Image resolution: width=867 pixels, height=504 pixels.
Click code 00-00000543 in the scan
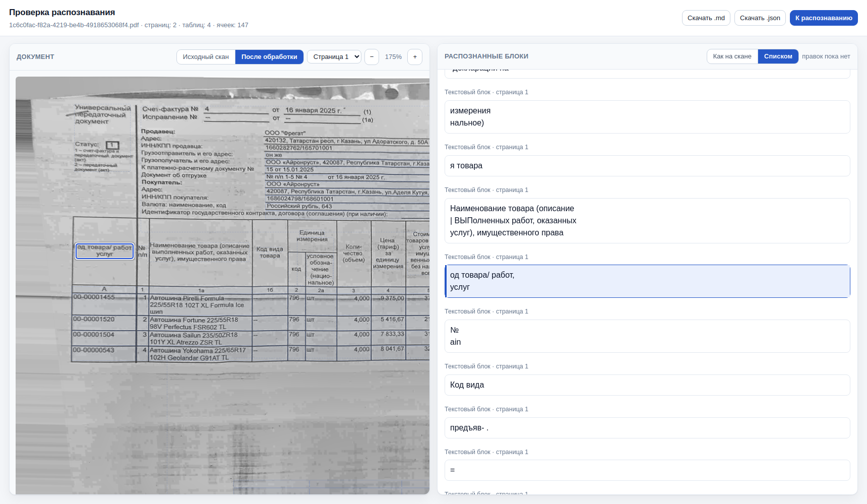coord(94,350)
